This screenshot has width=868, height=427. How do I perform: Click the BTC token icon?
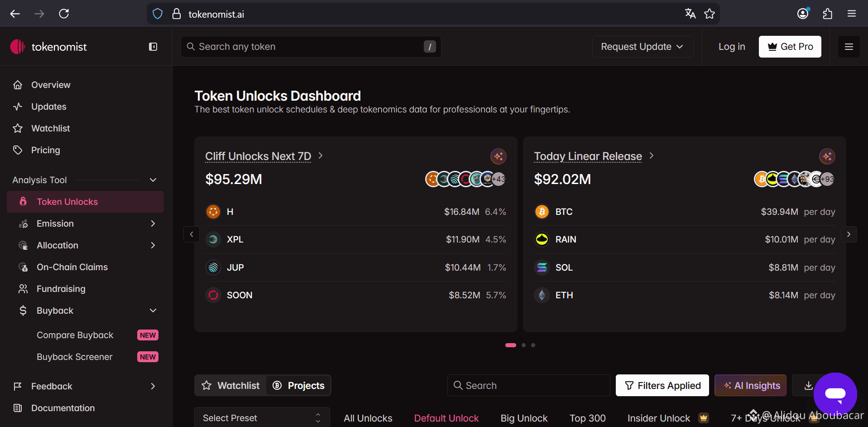[x=542, y=212]
